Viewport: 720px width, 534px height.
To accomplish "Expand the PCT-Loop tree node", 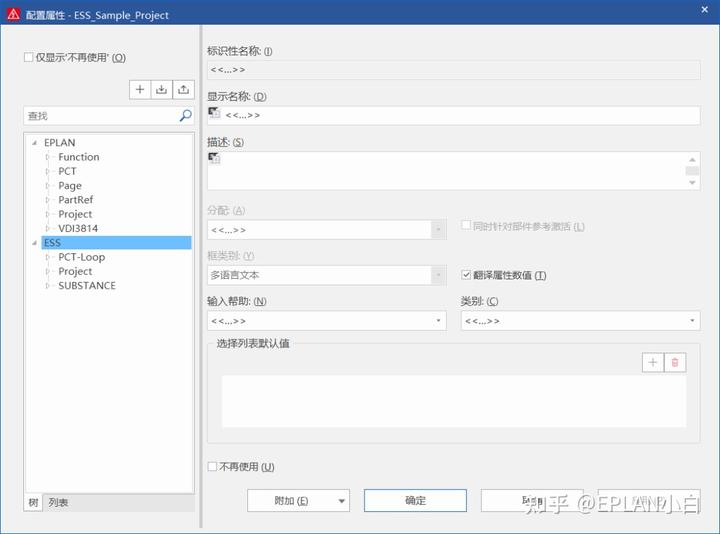I will pos(47,257).
